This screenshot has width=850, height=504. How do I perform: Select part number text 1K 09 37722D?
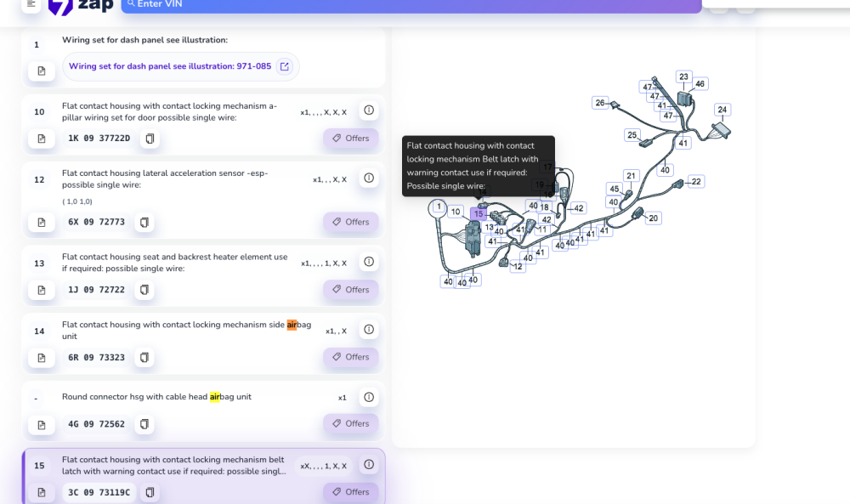tap(99, 139)
